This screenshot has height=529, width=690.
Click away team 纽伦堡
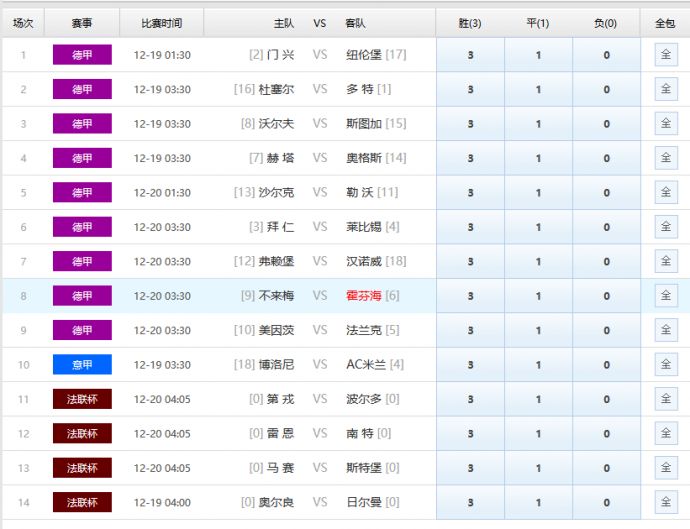coord(363,55)
